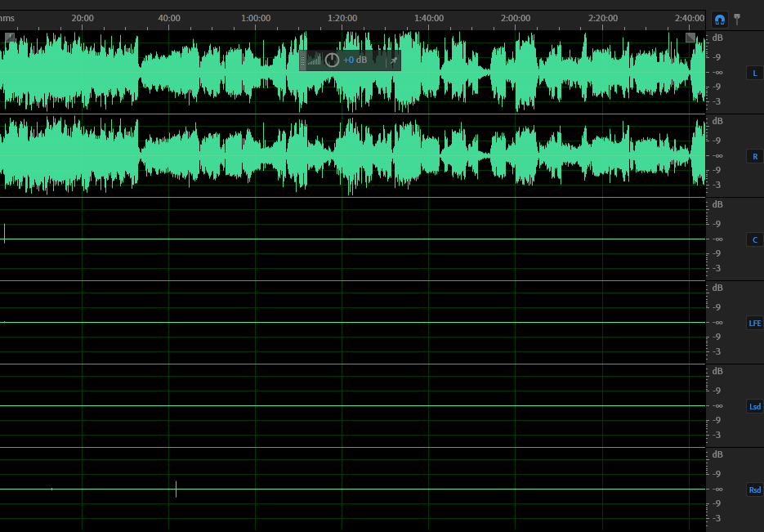Click the HUD volume bars icon
This screenshot has width=764, height=532.
tap(315, 60)
